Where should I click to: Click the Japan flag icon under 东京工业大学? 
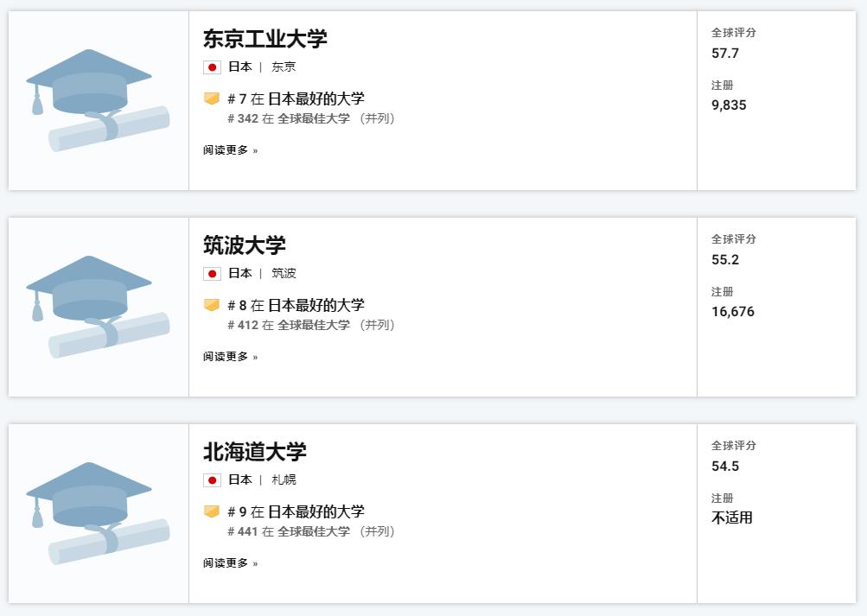pyautogui.click(x=212, y=67)
